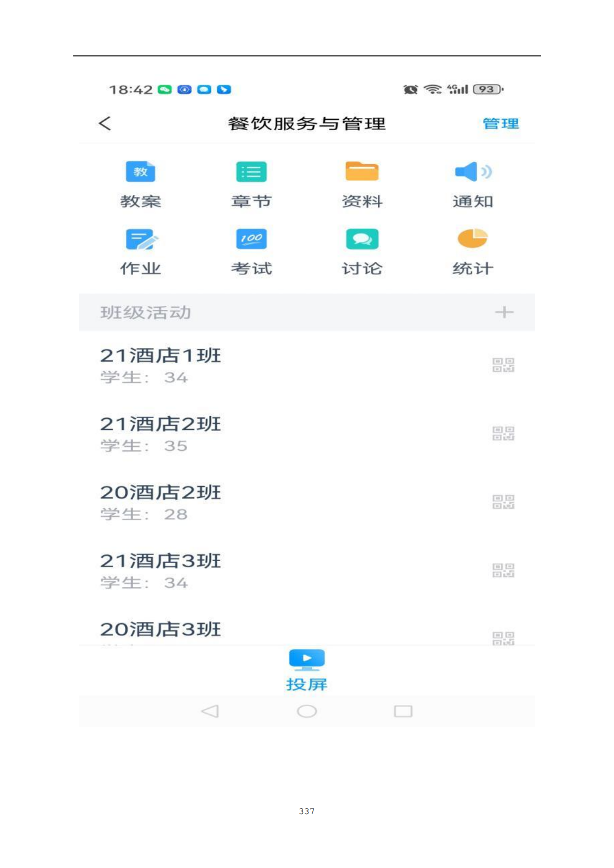Screen dimensions: 614x868
Task: Show QR code for 20酒店2班
Action: 504,502
